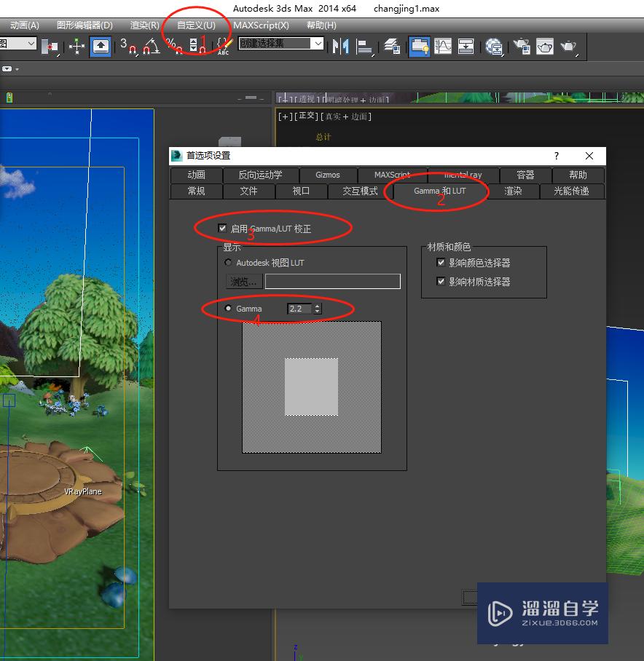Click the use pivot point center icon
This screenshot has width=644, height=661.
(50, 46)
